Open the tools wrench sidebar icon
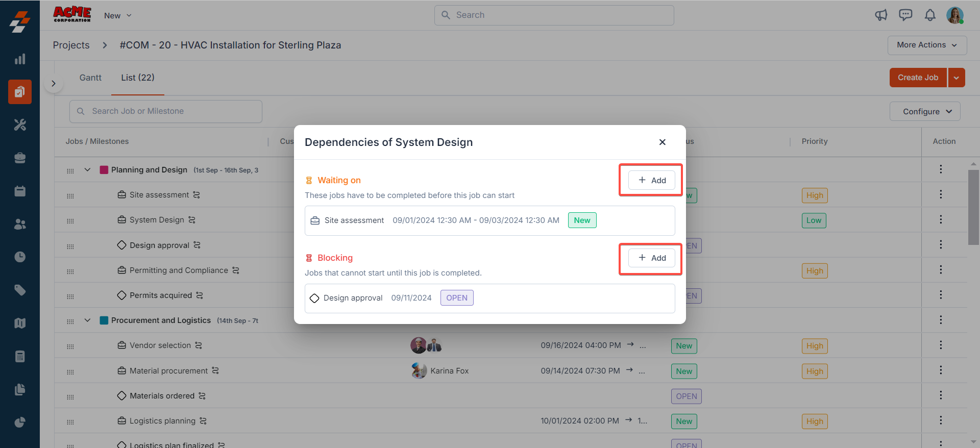The image size is (980, 448). [20, 125]
